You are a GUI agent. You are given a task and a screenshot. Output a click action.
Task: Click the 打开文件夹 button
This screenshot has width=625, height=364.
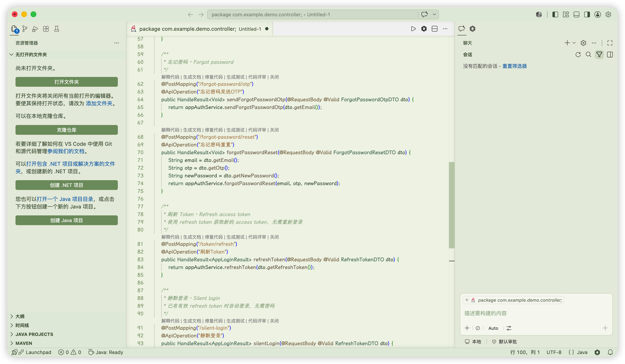coord(66,82)
